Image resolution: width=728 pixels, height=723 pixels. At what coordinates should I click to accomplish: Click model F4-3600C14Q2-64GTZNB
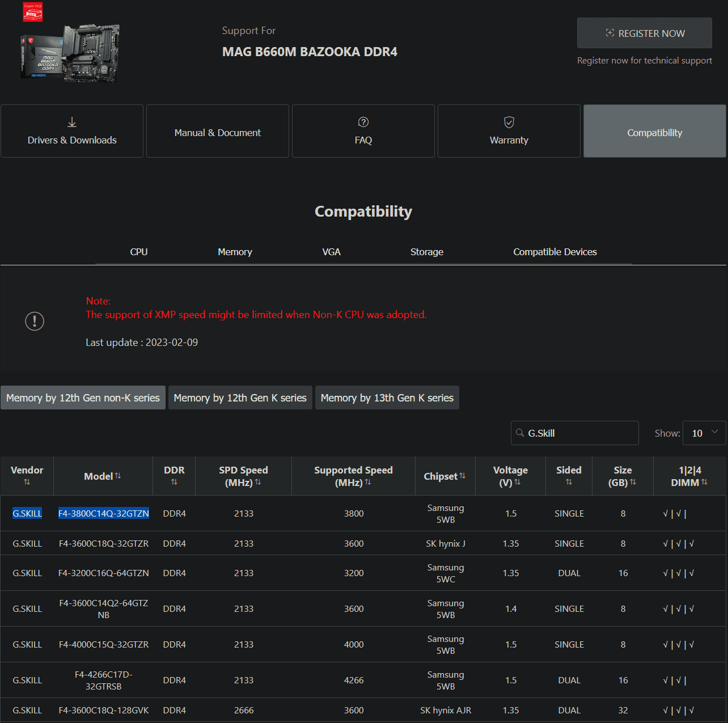tap(104, 608)
